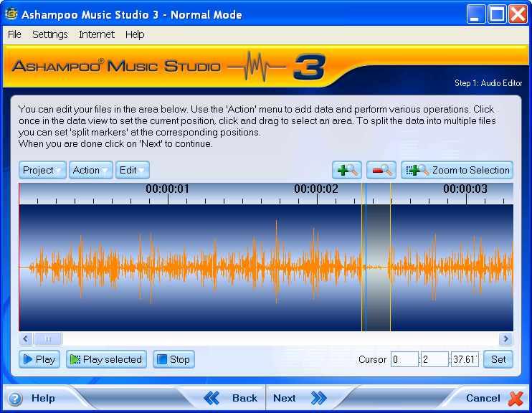Open the Settings menu
Viewport: 532px width, 413px height.
point(49,34)
